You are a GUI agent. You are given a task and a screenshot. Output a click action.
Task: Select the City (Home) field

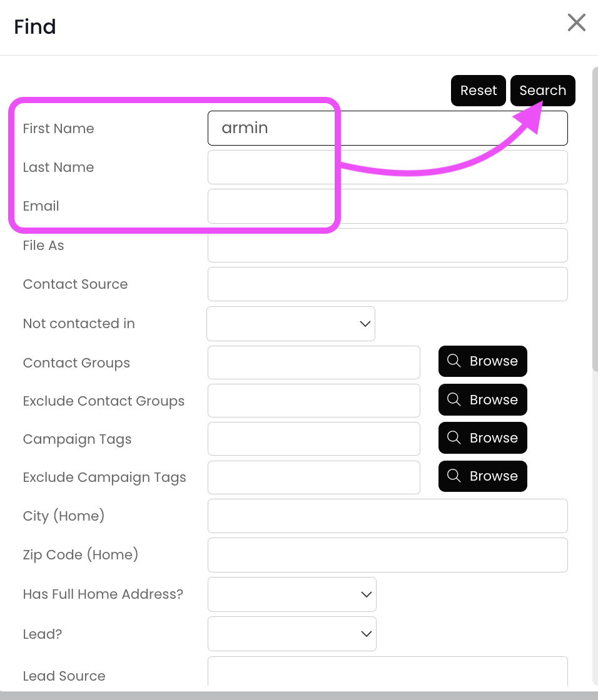point(387,516)
